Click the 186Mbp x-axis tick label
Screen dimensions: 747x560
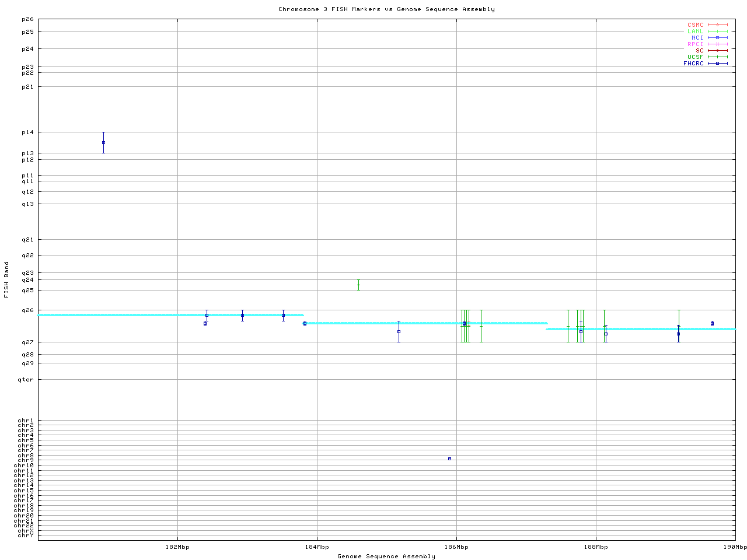click(456, 547)
